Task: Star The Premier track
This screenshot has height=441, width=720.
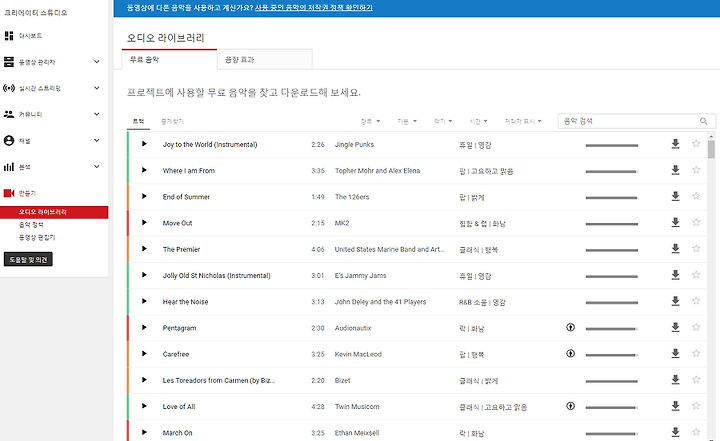Action: click(696, 248)
